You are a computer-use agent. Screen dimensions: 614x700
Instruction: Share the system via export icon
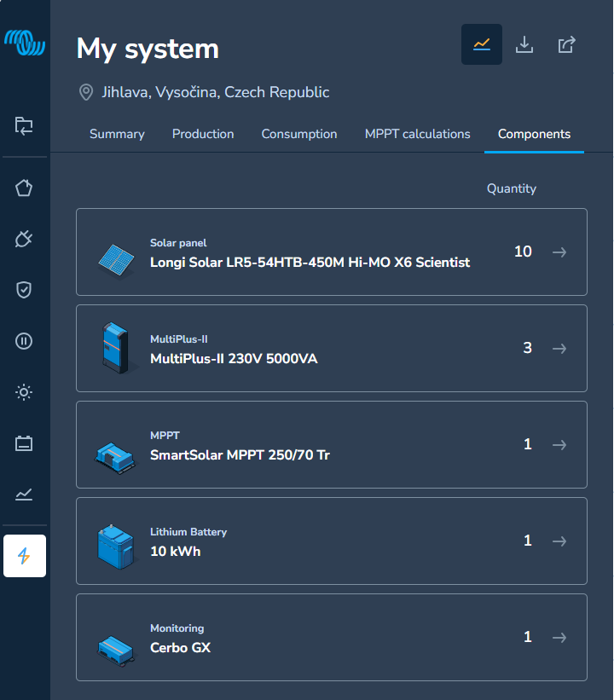(x=566, y=44)
